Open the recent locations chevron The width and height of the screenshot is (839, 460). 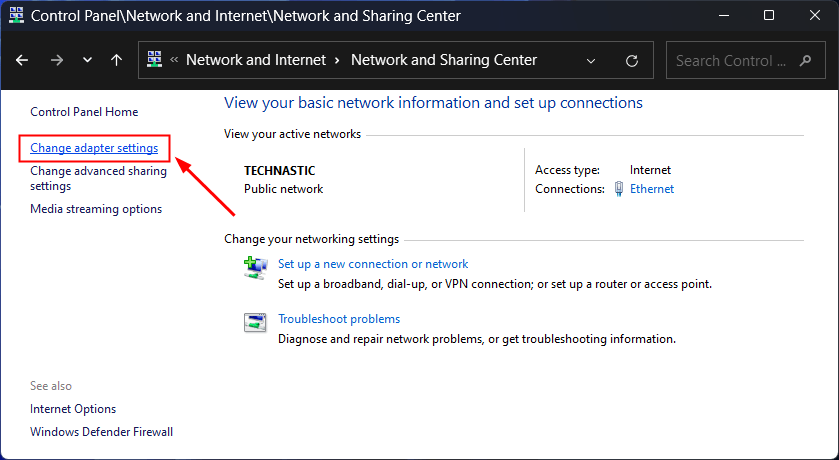coord(87,60)
